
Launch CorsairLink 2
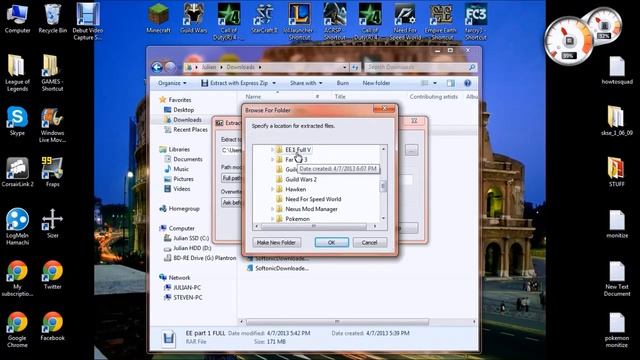tap(18, 172)
